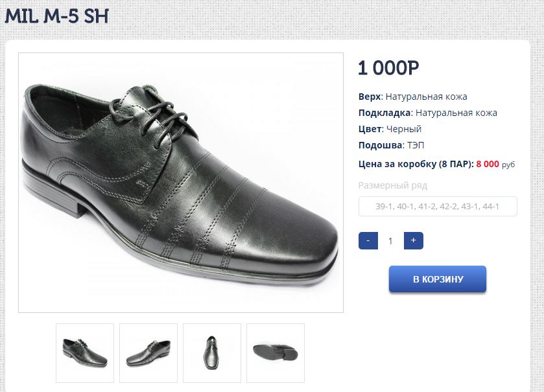Viewport: 544px width, 392px height.
Task: Select the second side-view shoe thumbnail
Action: [148, 353]
